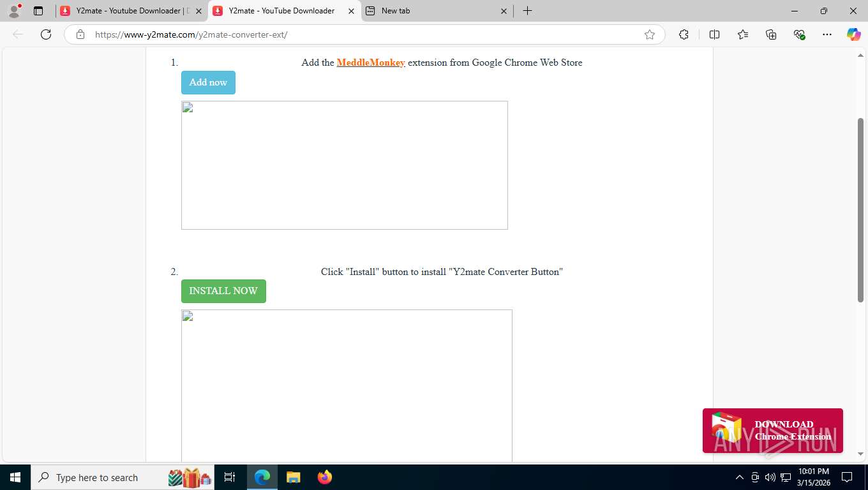Image resolution: width=868 pixels, height=490 pixels.
Task: Open the Copilot sidebar icon
Action: tap(853, 34)
